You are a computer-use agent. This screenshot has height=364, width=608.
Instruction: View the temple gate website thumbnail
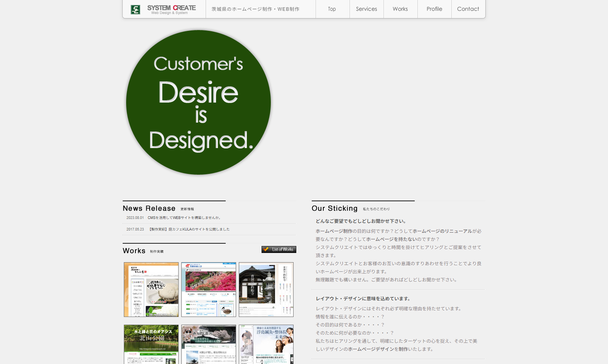point(266,290)
